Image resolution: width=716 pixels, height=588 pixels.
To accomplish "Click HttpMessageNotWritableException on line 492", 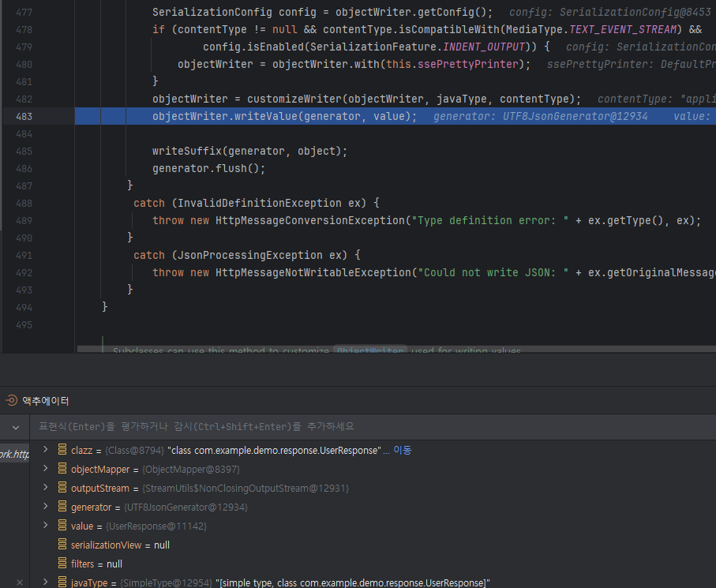I will coord(313,272).
